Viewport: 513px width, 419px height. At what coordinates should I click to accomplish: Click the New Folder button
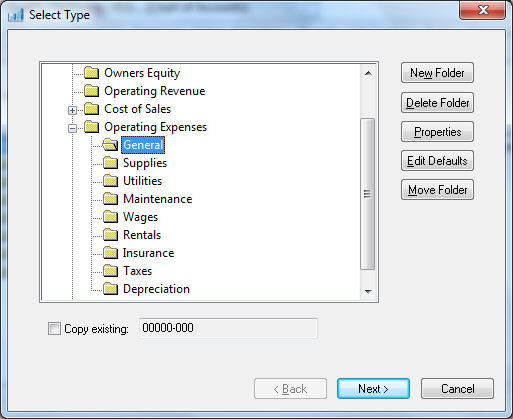(437, 73)
